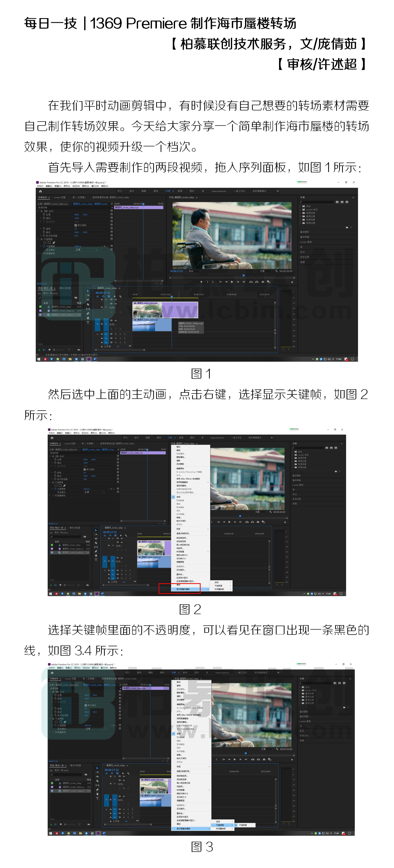This screenshot has height=868, width=394.
Task: Click Windows Start button in Figure 1 taskbar
Action: (x=39, y=359)
